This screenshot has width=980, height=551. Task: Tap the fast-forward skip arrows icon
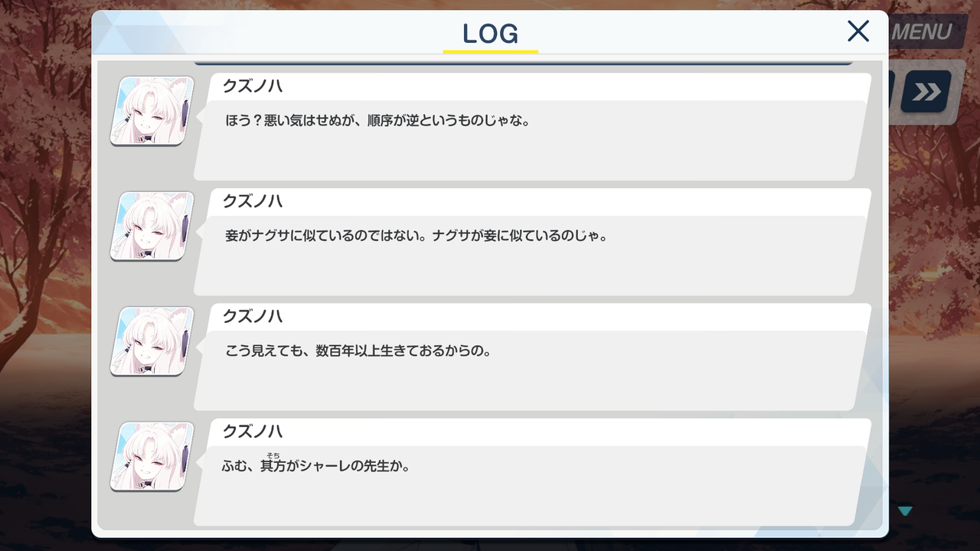(926, 92)
